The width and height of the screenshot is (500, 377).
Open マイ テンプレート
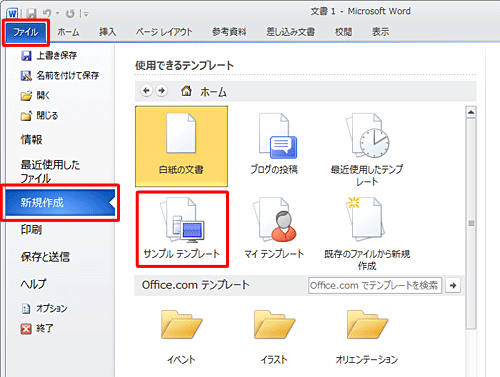[x=274, y=228]
